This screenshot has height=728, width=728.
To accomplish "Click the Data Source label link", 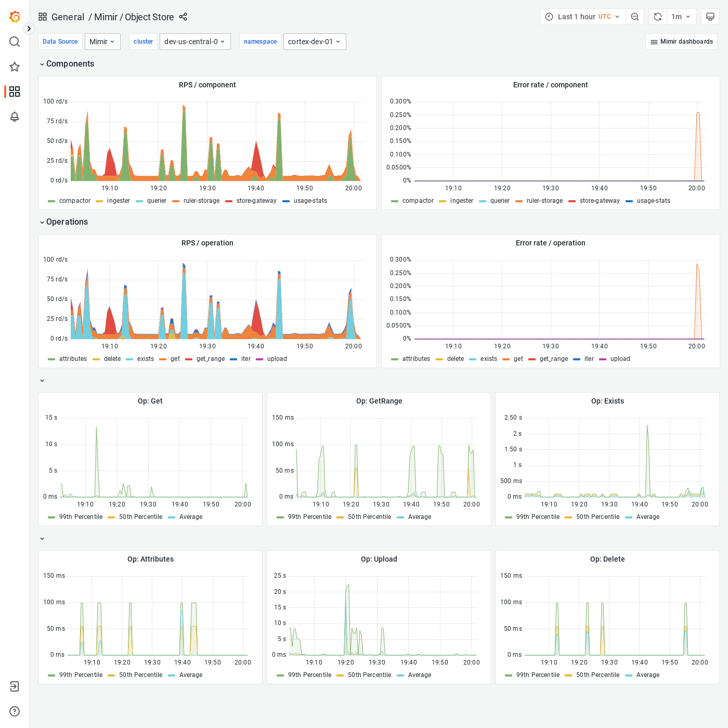I will tap(60, 42).
